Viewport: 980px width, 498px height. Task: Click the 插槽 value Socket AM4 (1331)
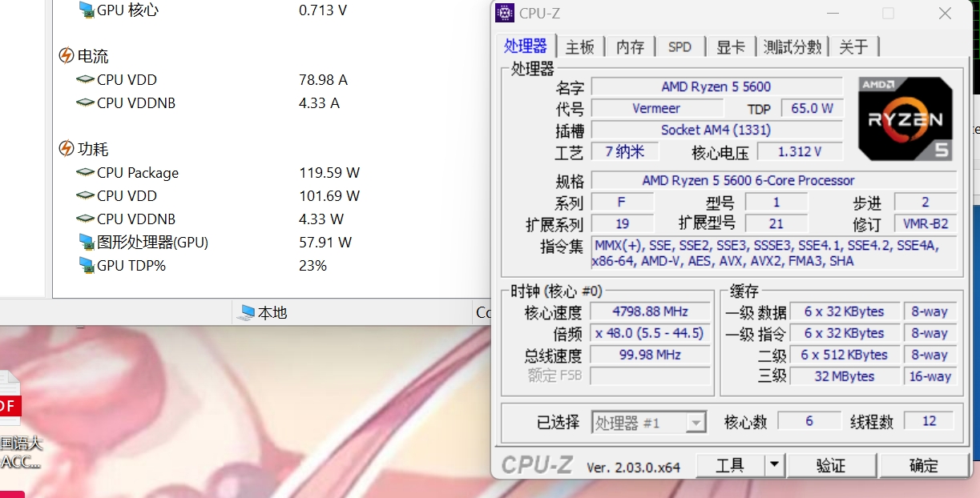(716, 130)
